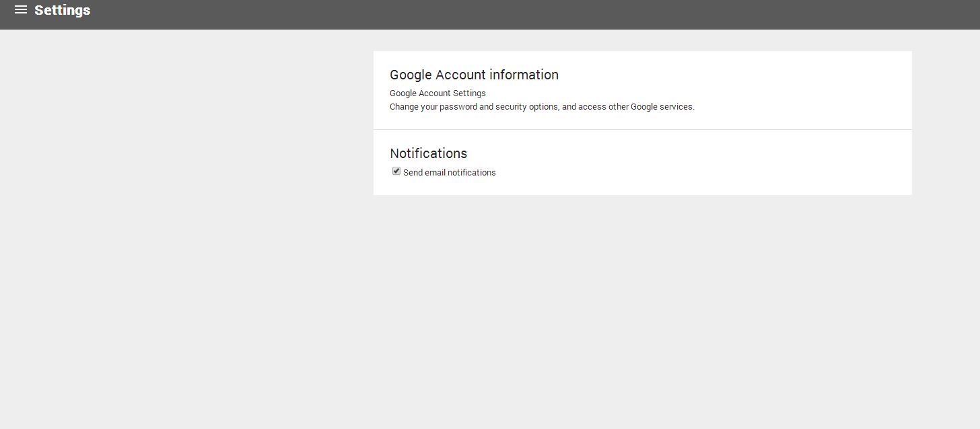980x429 pixels.
Task: Click the word 'password' in the description
Action: 458,107
